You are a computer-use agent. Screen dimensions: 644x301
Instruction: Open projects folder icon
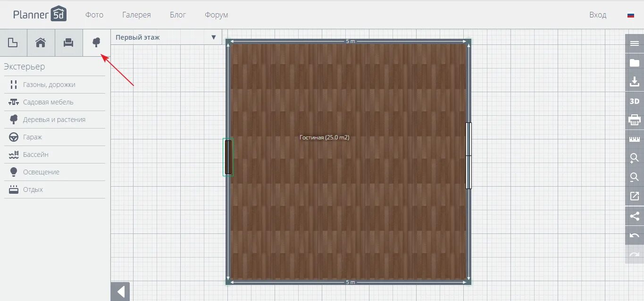pyautogui.click(x=635, y=63)
